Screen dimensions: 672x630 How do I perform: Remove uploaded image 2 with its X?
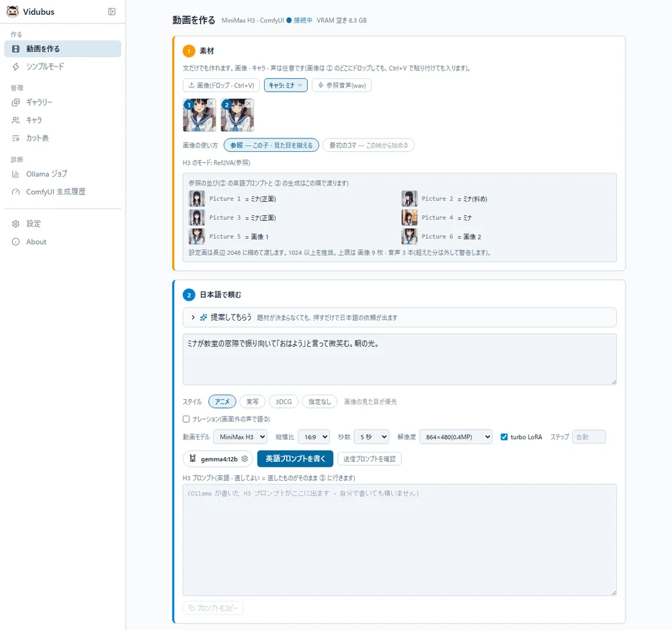click(x=249, y=104)
